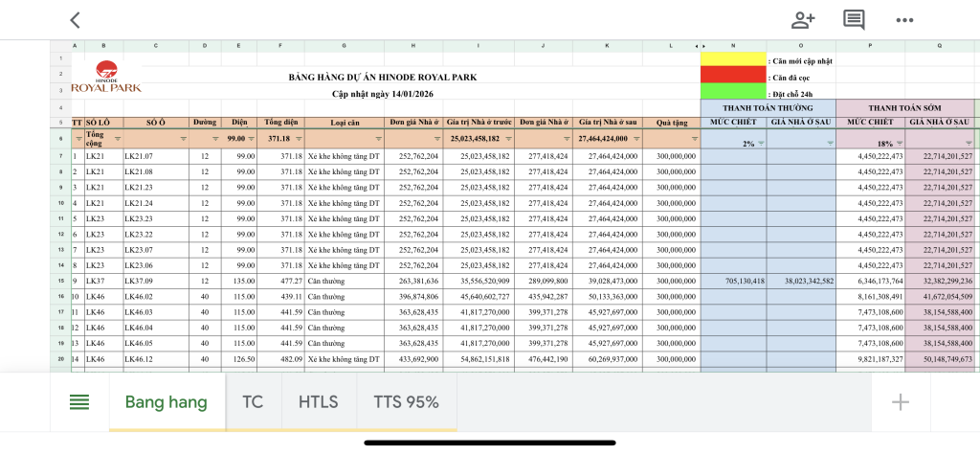Open the three-dot more options menu

click(x=904, y=20)
